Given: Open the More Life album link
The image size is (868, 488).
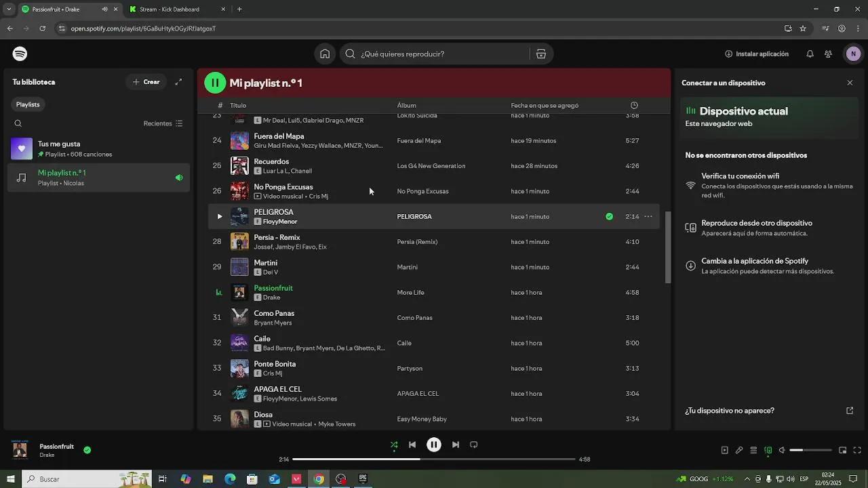Looking at the screenshot, I should [410, 293].
